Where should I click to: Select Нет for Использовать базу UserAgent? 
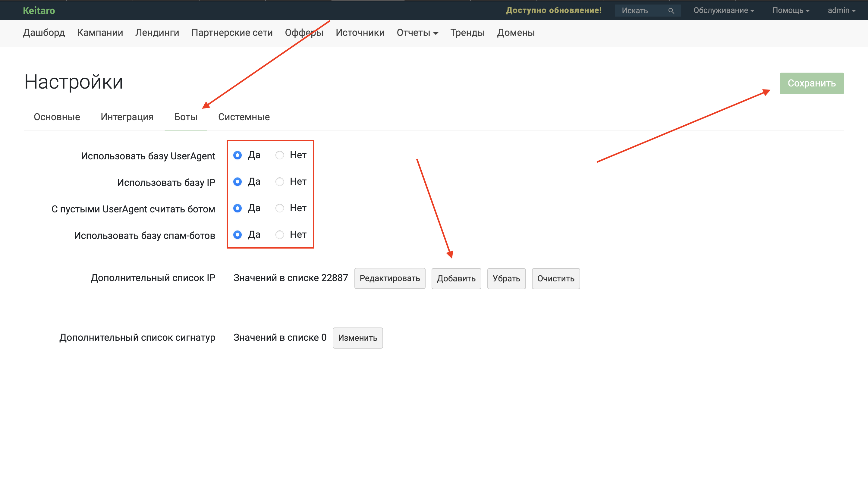click(279, 155)
